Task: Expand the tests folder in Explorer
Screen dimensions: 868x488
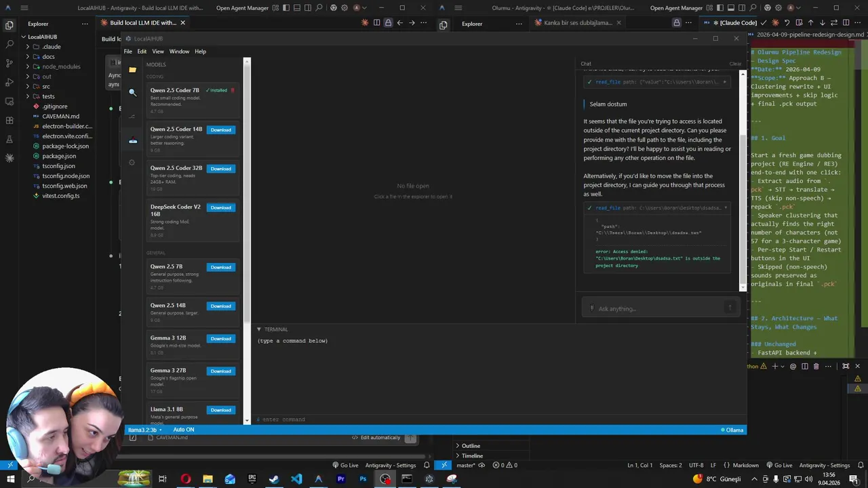Action: pyautogui.click(x=48, y=96)
